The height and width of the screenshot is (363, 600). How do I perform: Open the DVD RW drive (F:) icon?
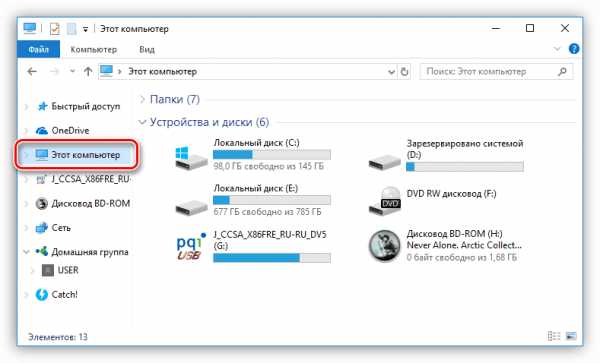385,201
